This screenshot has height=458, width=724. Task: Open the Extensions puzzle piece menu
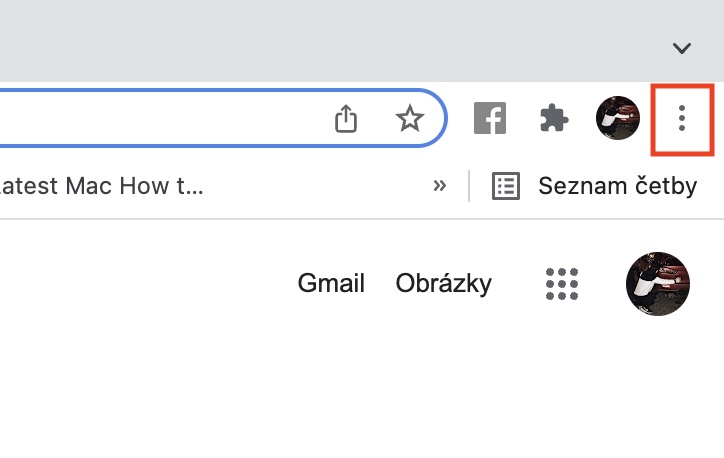(x=553, y=119)
